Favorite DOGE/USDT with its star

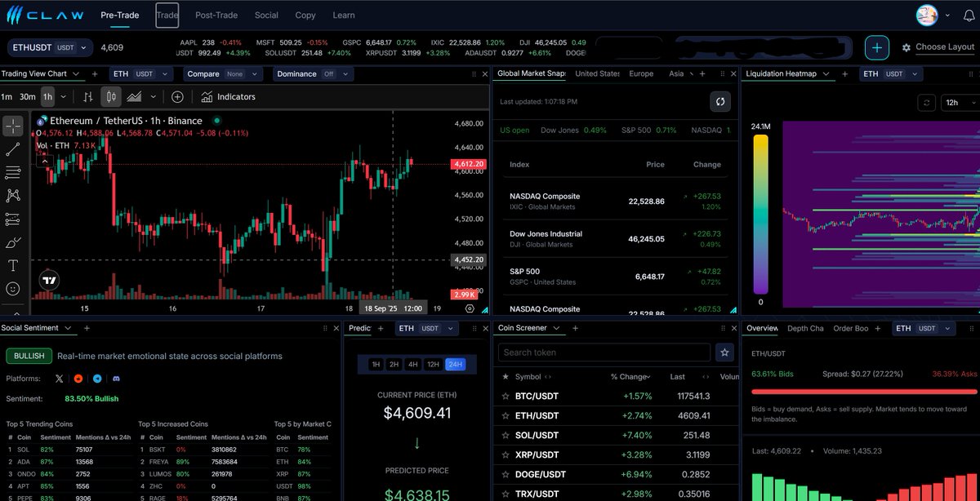(x=506, y=474)
